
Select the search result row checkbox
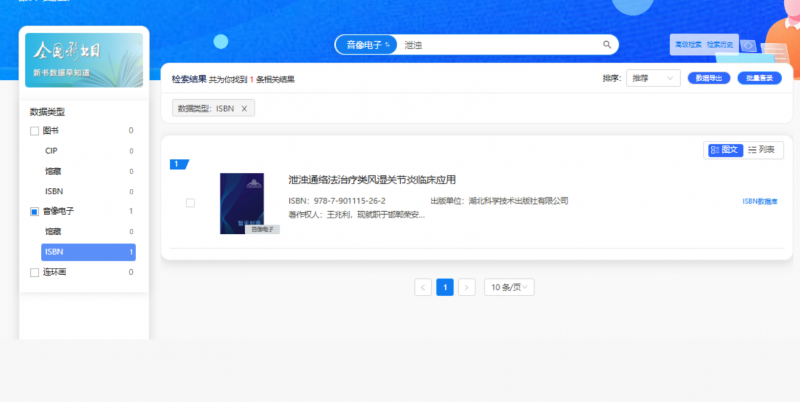click(x=190, y=203)
